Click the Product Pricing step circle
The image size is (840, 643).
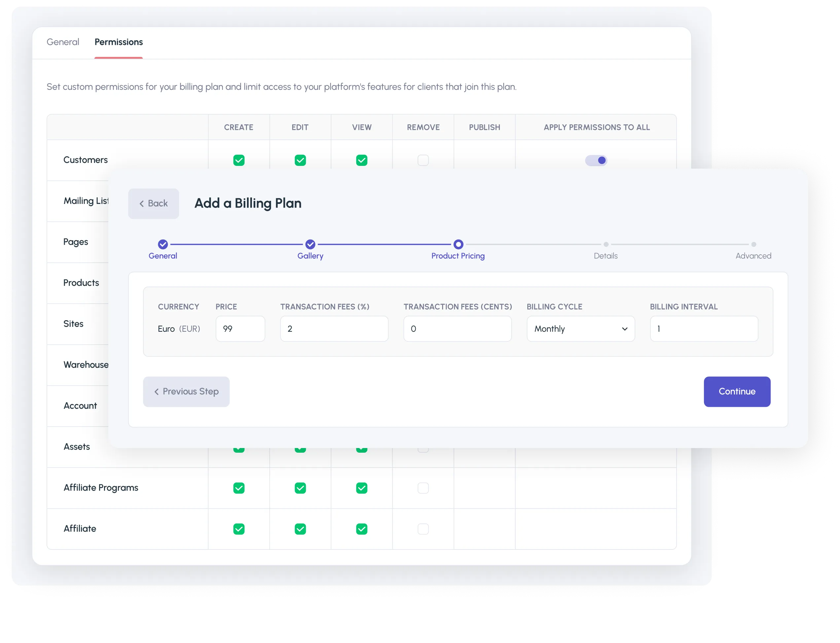point(458,244)
